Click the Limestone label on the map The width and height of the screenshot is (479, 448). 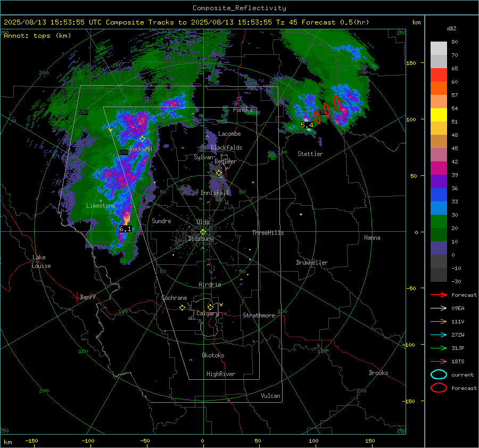(x=101, y=206)
